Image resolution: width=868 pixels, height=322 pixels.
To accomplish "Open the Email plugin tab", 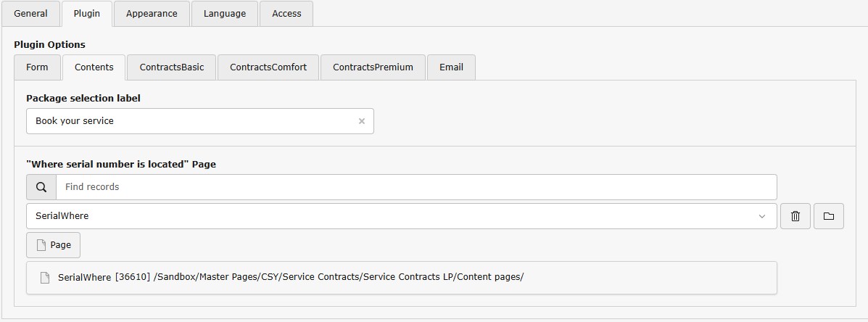I will tap(451, 67).
